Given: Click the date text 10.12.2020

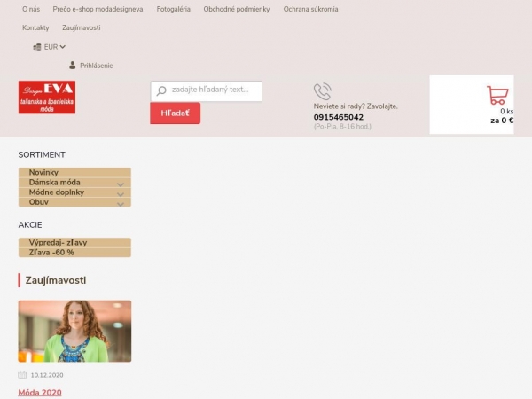Looking at the screenshot, I should click(47, 375).
